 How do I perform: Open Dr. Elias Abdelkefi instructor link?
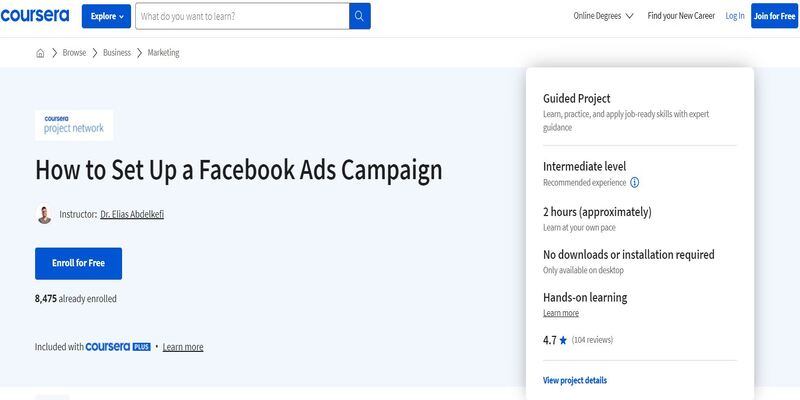tap(132, 214)
